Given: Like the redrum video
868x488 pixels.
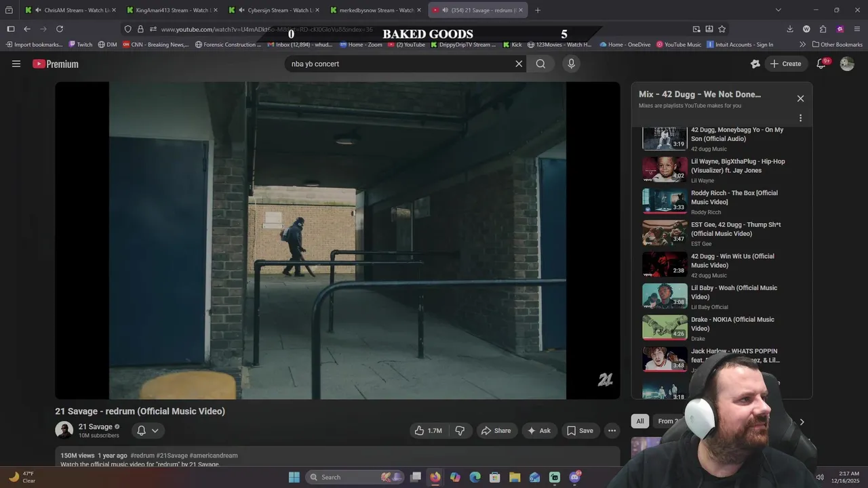Looking at the screenshot, I should pyautogui.click(x=428, y=430).
